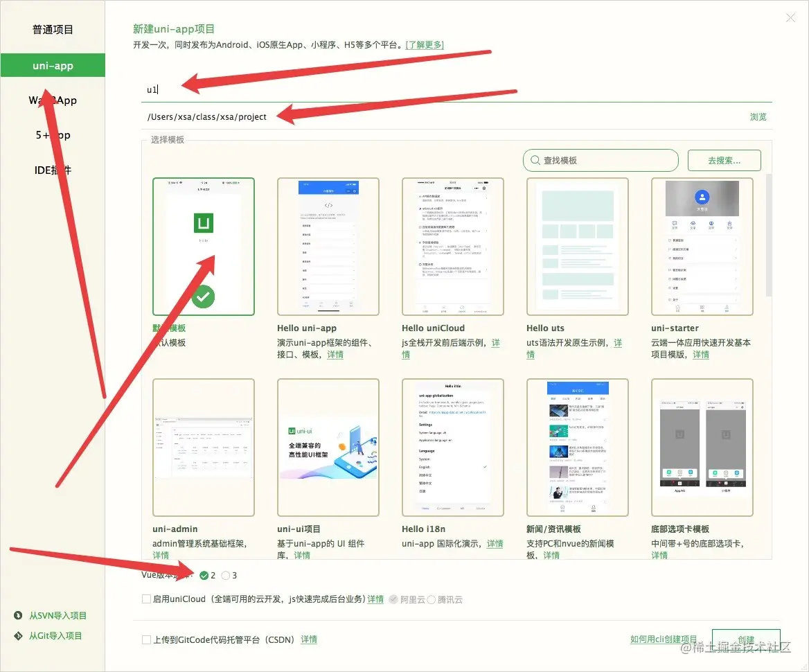Click 浏览 to browse for folder

pyautogui.click(x=758, y=116)
